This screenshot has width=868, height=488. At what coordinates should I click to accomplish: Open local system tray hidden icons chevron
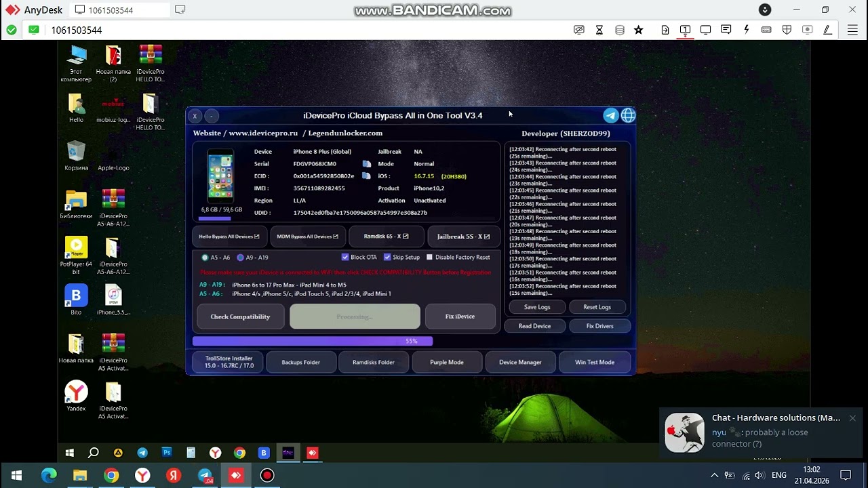click(x=714, y=476)
